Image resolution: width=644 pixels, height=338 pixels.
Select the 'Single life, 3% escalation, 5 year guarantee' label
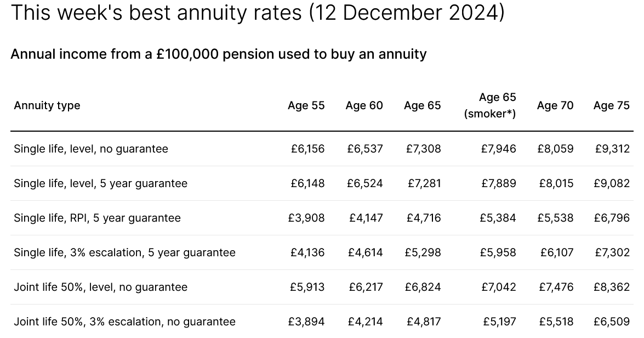124,252
